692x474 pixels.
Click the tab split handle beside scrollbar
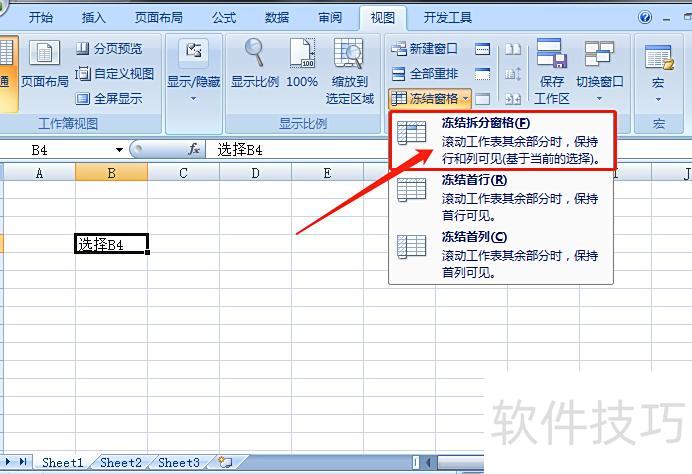coord(415,463)
